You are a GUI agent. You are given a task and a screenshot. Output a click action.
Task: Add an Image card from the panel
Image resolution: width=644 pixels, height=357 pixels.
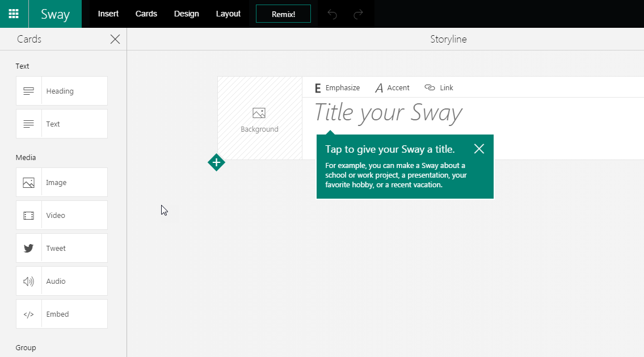(x=29, y=182)
